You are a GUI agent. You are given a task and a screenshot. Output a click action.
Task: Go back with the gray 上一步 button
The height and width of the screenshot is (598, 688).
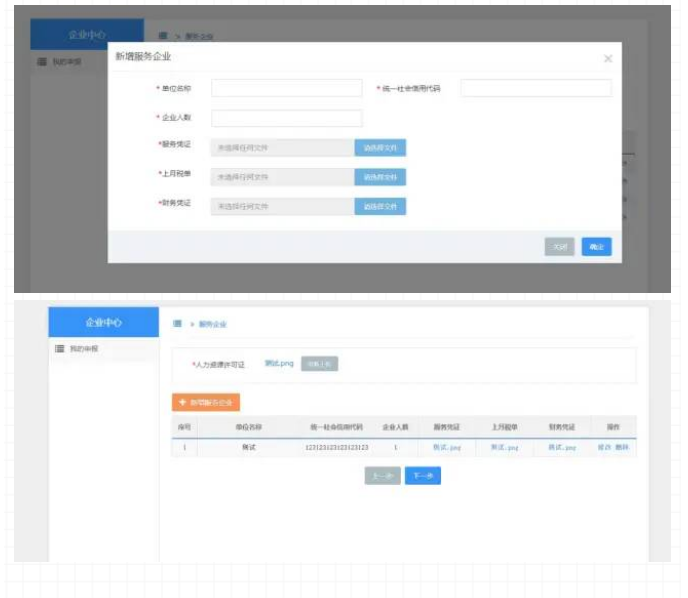(x=382, y=476)
